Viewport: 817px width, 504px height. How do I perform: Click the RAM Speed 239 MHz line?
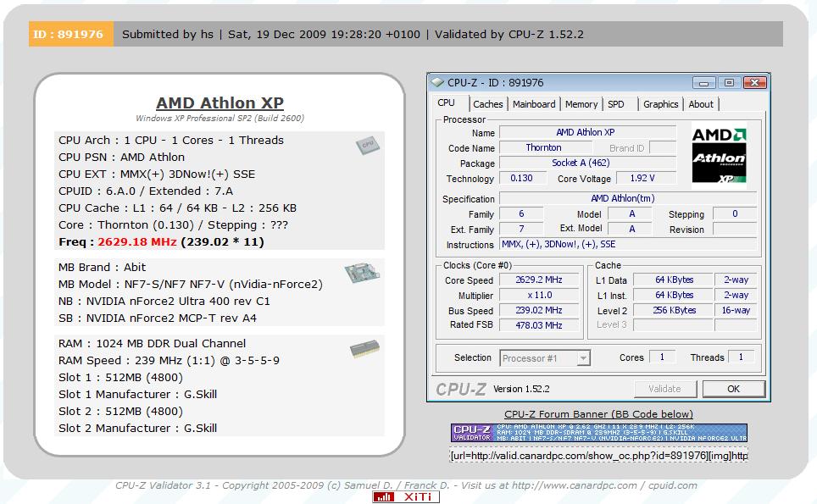click(x=169, y=360)
